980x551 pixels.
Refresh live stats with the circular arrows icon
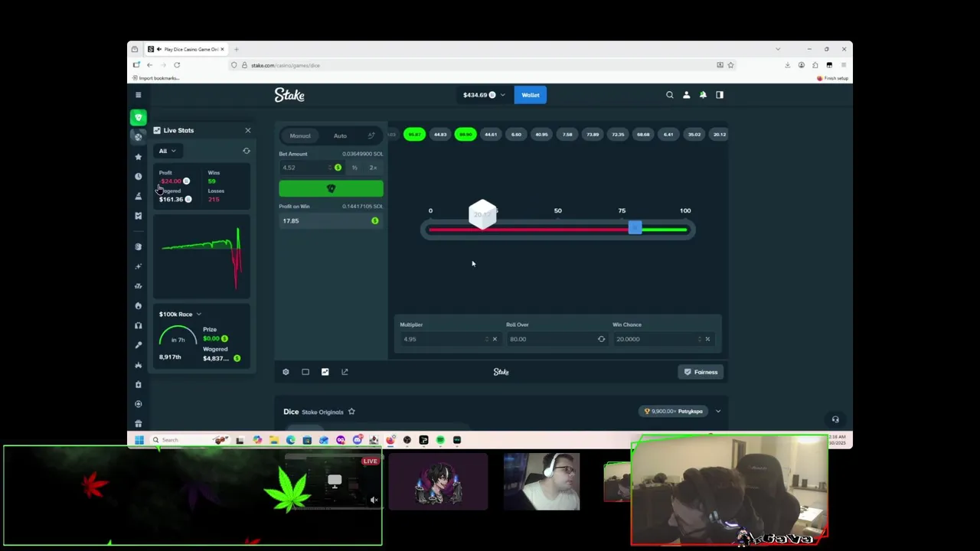247,151
